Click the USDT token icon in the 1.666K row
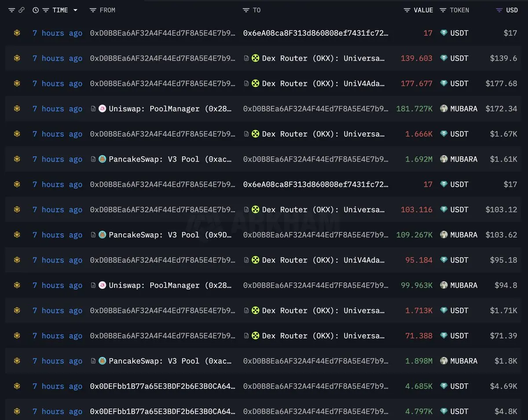The width and height of the screenshot is (528, 420). point(444,134)
